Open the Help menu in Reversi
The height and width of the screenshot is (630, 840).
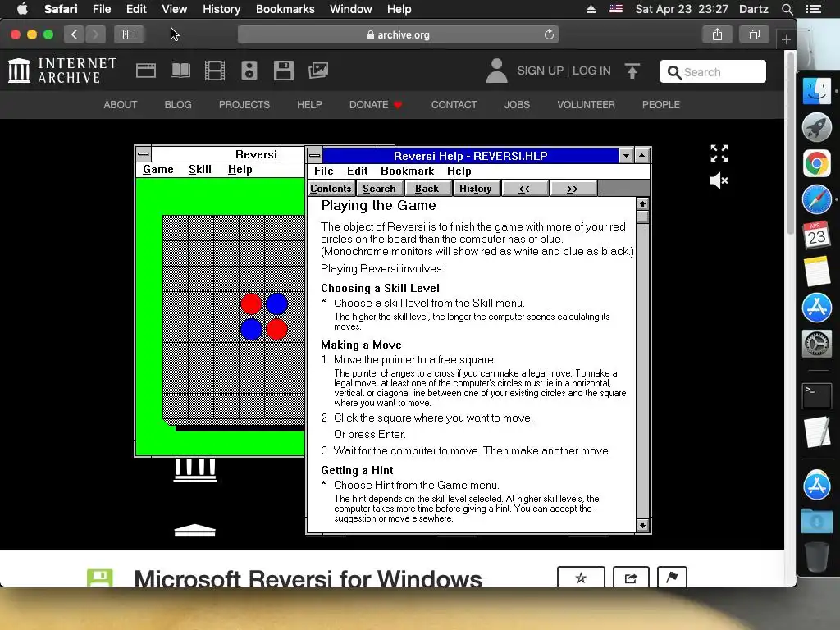coord(240,169)
